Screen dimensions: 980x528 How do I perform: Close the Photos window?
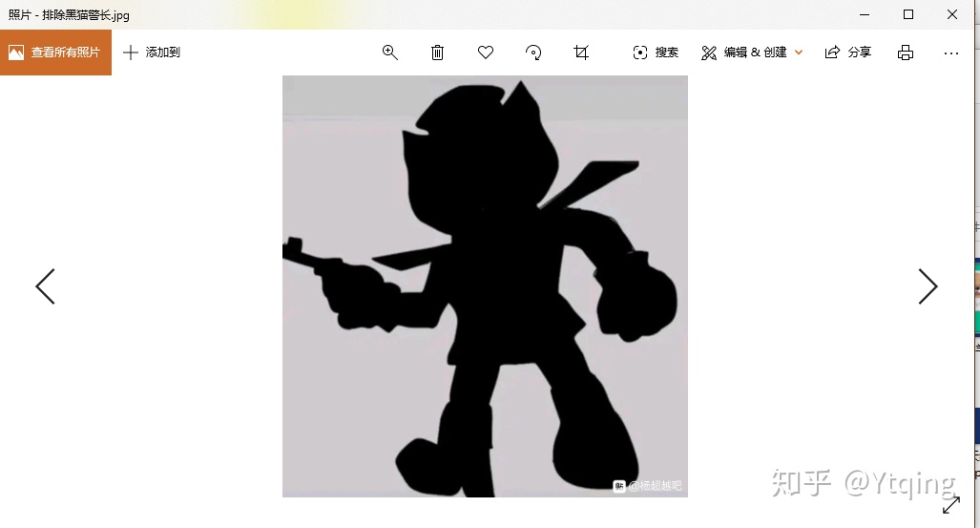point(952,14)
